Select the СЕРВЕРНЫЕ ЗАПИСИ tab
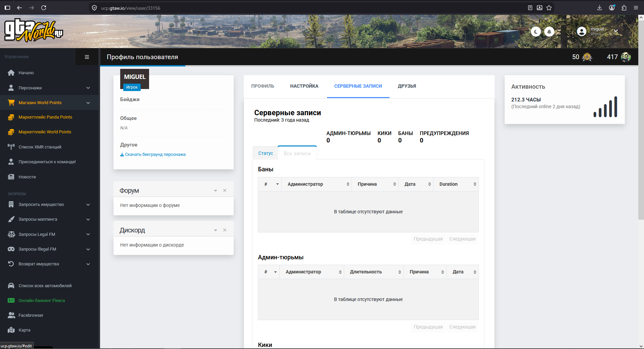Image resolution: width=644 pixels, height=349 pixels. coord(358,86)
